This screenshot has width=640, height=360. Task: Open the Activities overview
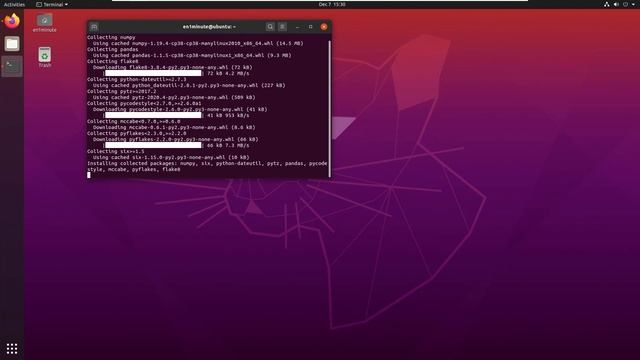[14, 4]
